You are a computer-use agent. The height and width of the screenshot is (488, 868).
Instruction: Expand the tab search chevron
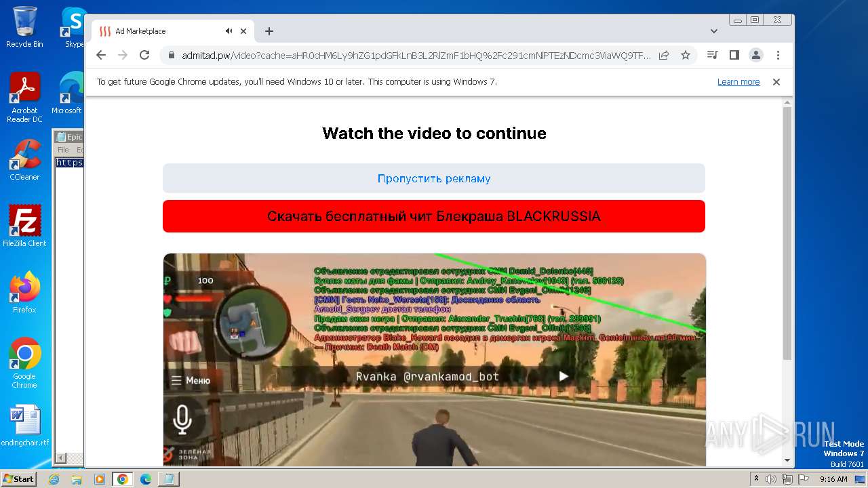714,31
